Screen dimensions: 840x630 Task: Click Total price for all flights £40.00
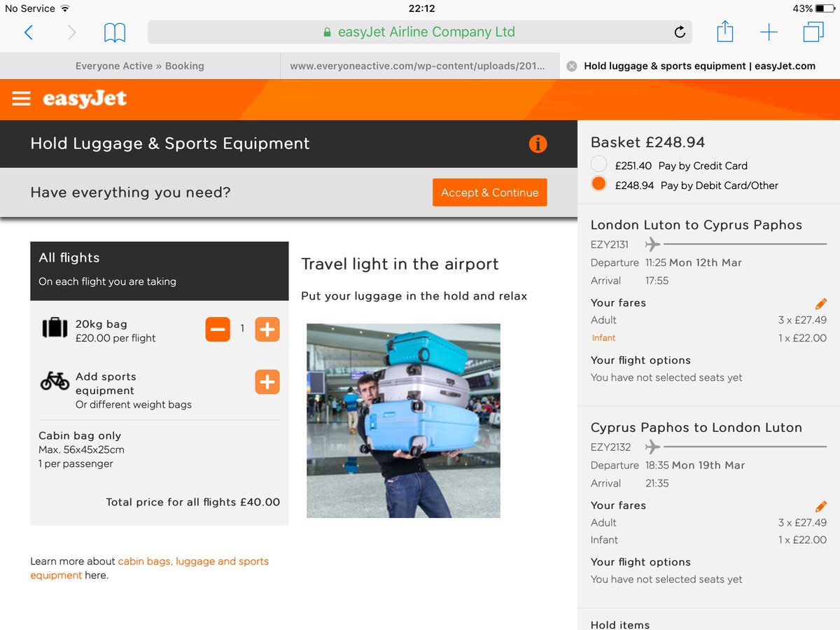pos(193,502)
